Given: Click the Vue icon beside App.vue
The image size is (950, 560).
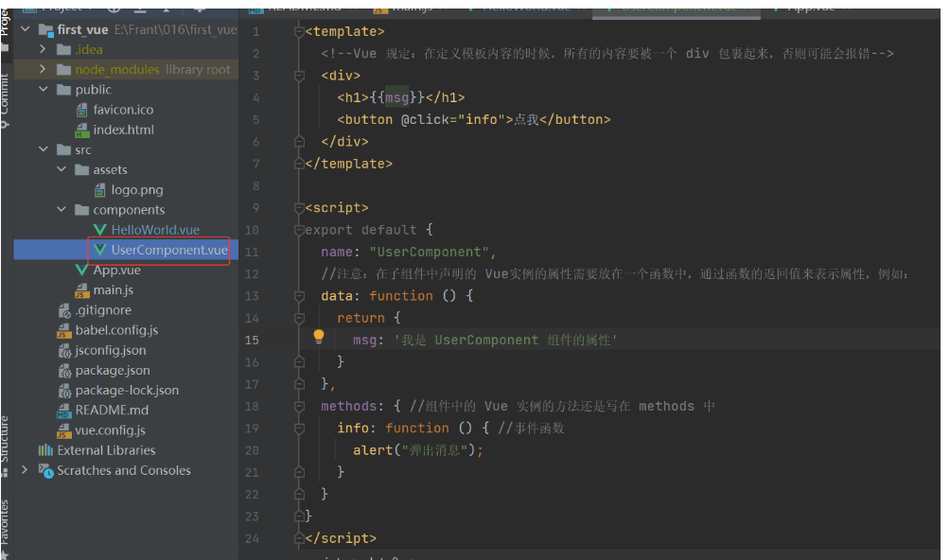Looking at the screenshot, I should pyautogui.click(x=81, y=270).
